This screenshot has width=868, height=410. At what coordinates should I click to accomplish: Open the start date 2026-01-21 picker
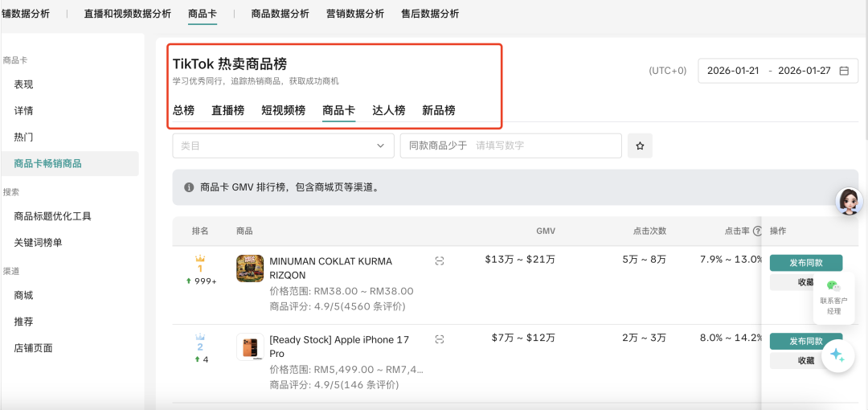pos(732,71)
